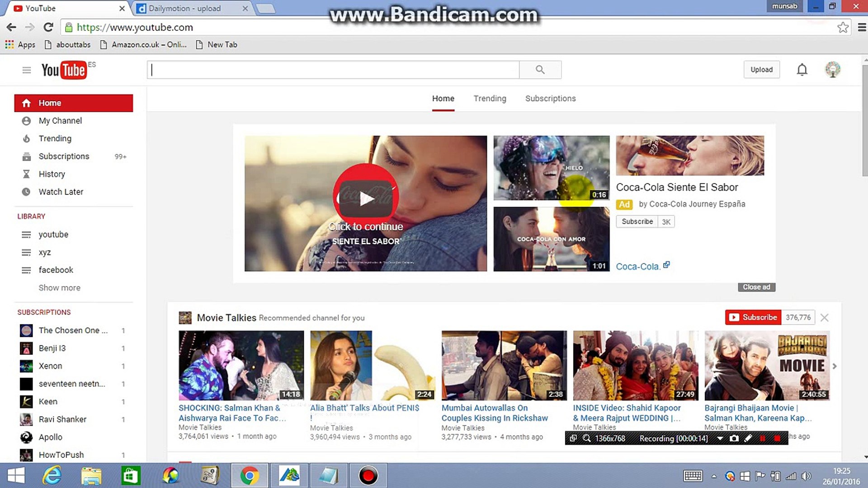Subscribe to Movie Talkies channel
Image resolution: width=868 pixels, height=488 pixels.
point(752,317)
